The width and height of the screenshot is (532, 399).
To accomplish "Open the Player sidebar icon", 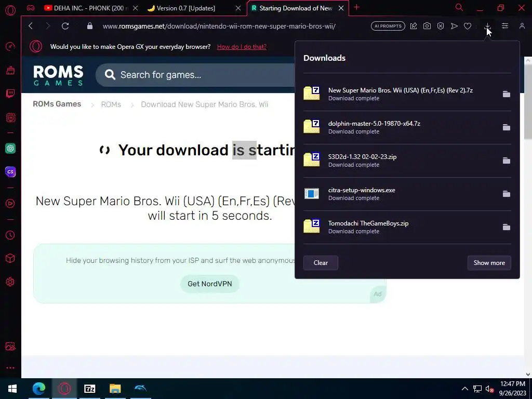I will [10, 204].
